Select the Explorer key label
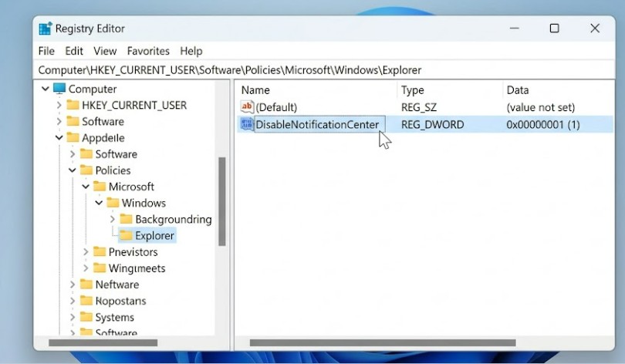 coord(154,236)
